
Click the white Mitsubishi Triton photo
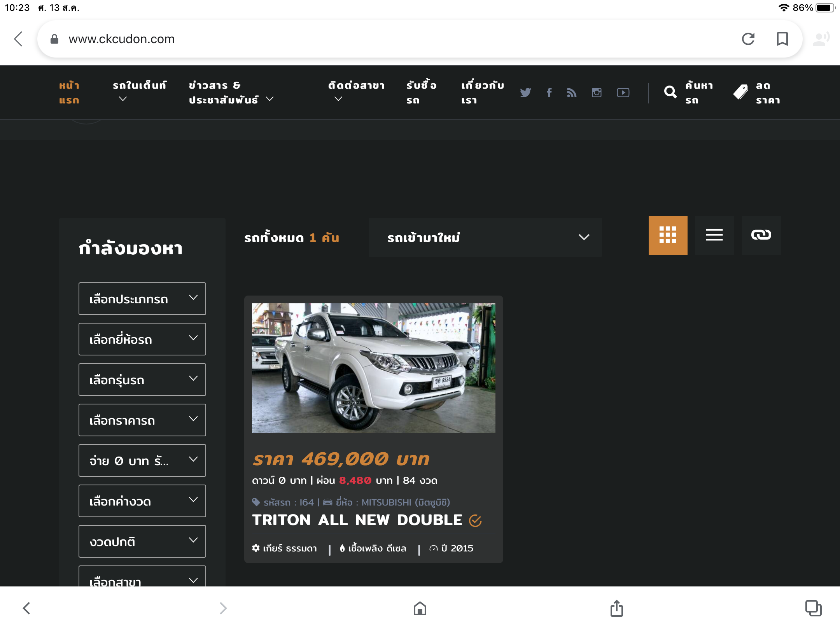click(x=373, y=368)
